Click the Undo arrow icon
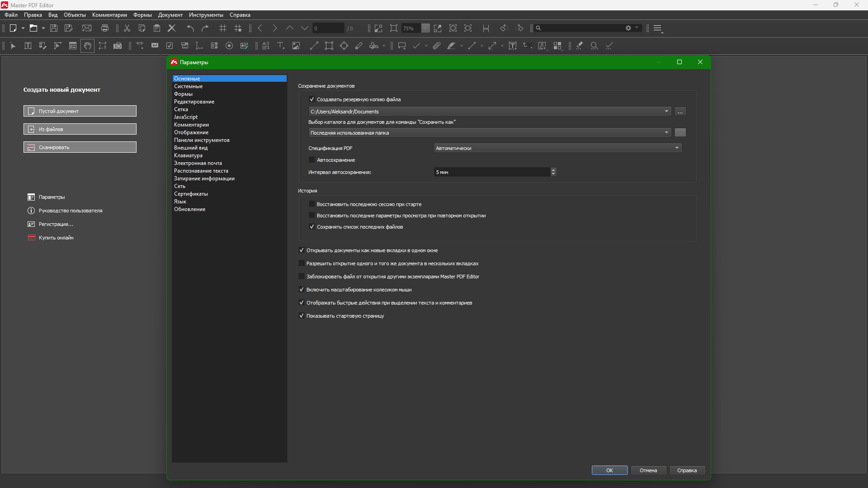 tap(190, 28)
